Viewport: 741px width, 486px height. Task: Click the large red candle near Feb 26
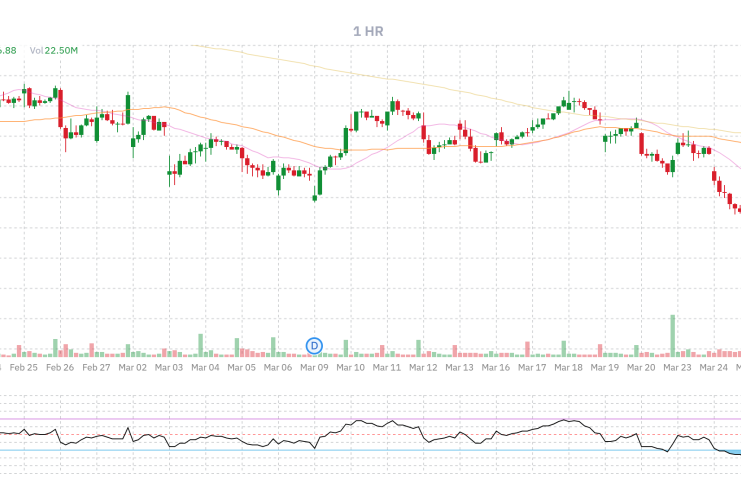(x=62, y=108)
